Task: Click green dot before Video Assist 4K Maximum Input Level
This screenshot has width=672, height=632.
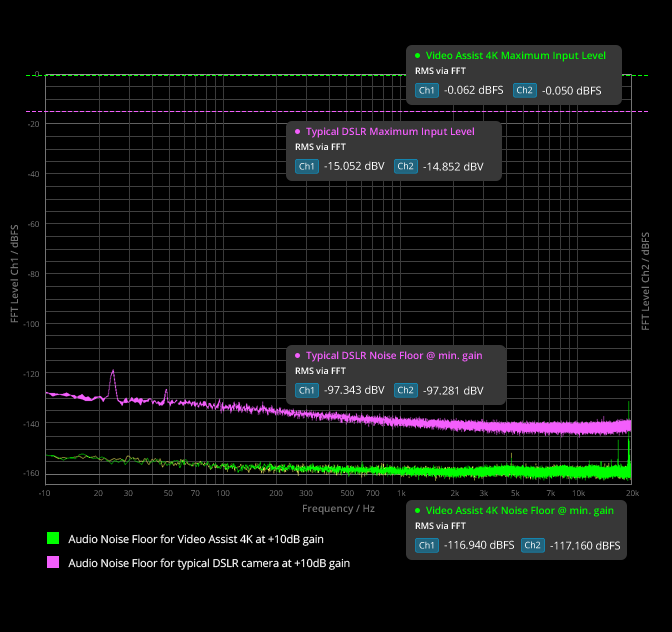Action: 417,56
